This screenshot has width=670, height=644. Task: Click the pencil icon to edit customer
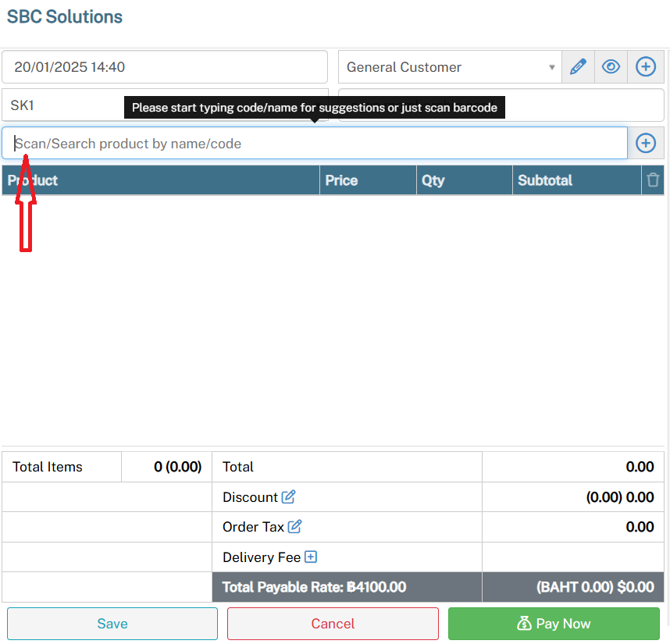pos(578,67)
